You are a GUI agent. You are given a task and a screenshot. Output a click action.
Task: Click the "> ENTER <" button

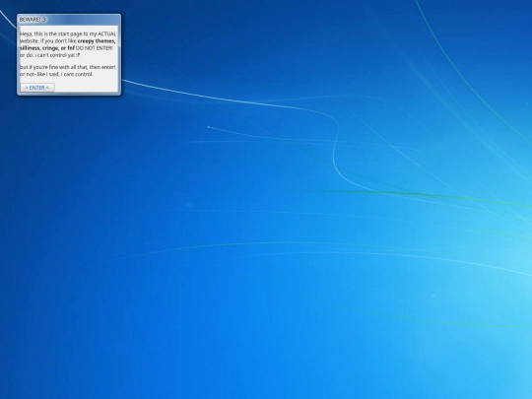click(37, 88)
